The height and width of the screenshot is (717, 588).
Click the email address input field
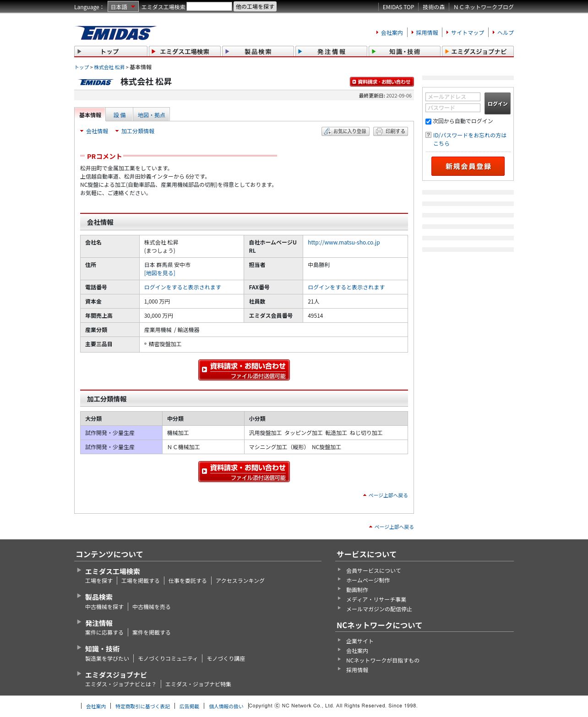pyautogui.click(x=453, y=97)
